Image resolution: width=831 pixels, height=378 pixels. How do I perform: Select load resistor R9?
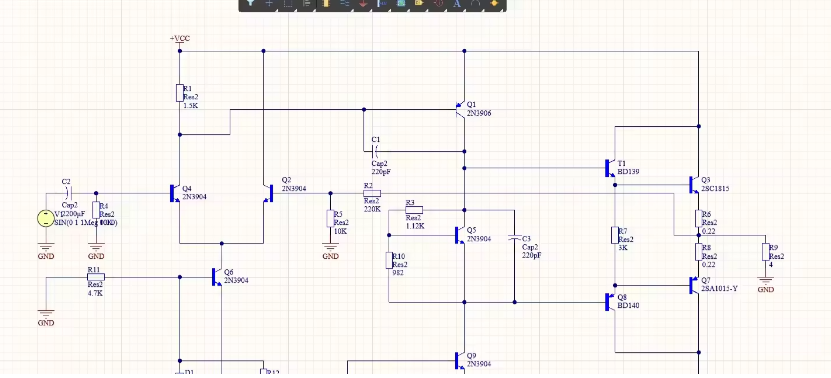click(765, 252)
